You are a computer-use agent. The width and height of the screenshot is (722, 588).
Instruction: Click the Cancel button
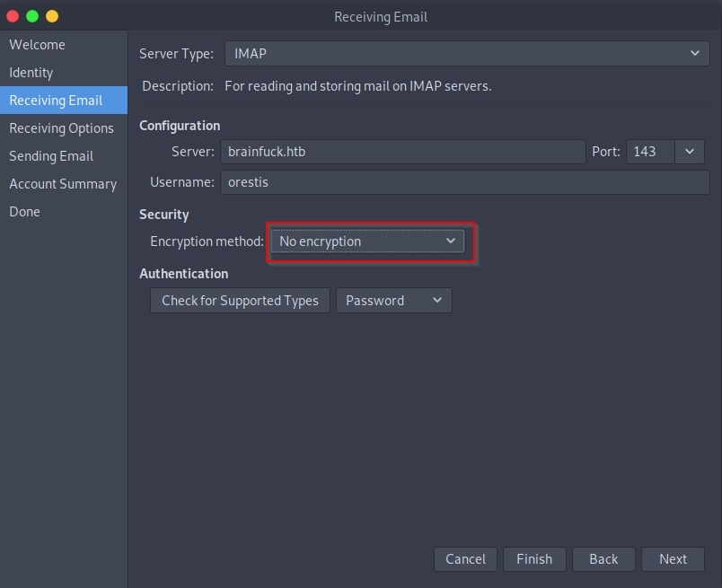[x=465, y=558]
